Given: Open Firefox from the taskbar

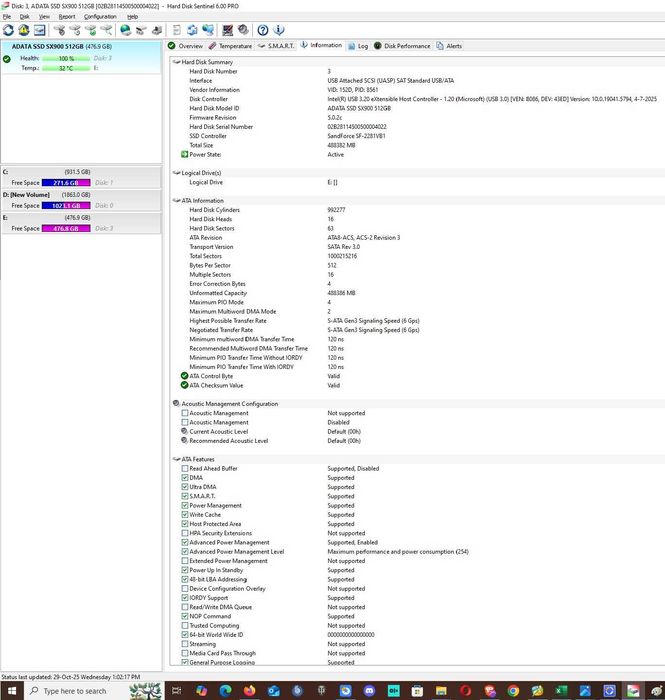Looking at the screenshot, I should tap(249, 691).
